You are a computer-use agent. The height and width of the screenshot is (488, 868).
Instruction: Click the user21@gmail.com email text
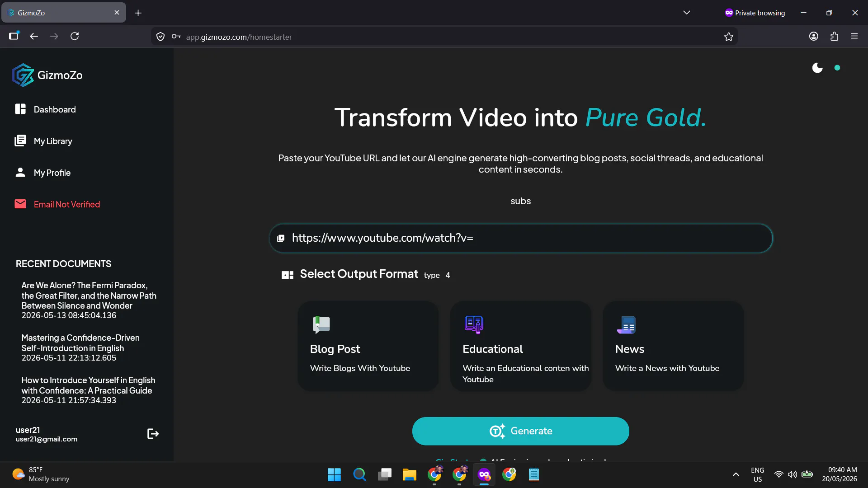tap(47, 439)
